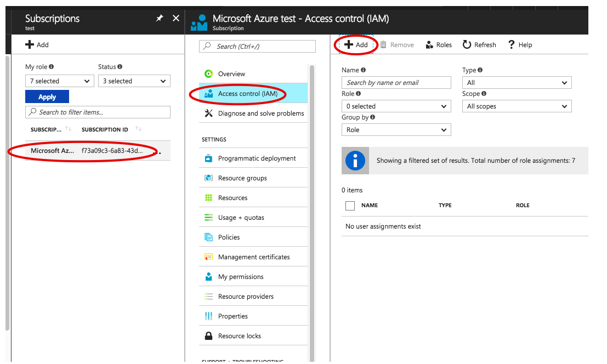Open Usage + quotas menu item
Screen dimensions: 607x364
[x=253, y=218]
